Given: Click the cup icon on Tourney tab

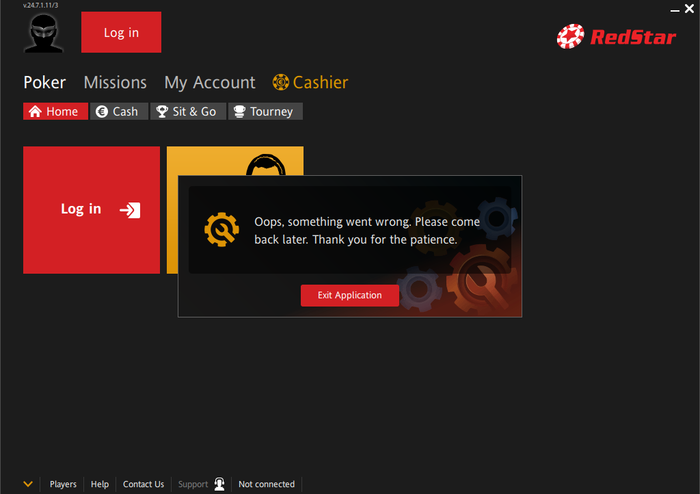Looking at the screenshot, I should point(240,112).
